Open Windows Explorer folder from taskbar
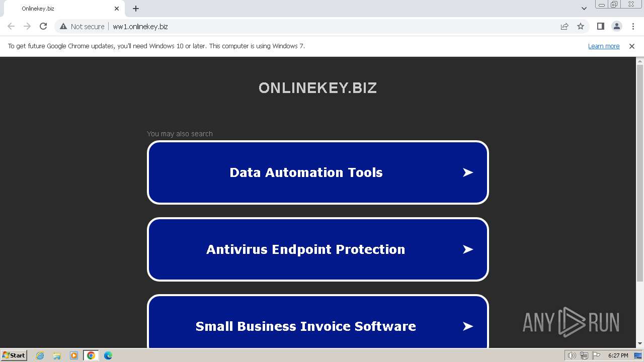The width and height of the screenshot is (644, 362). pyautogui.click(x=57, y=355)
